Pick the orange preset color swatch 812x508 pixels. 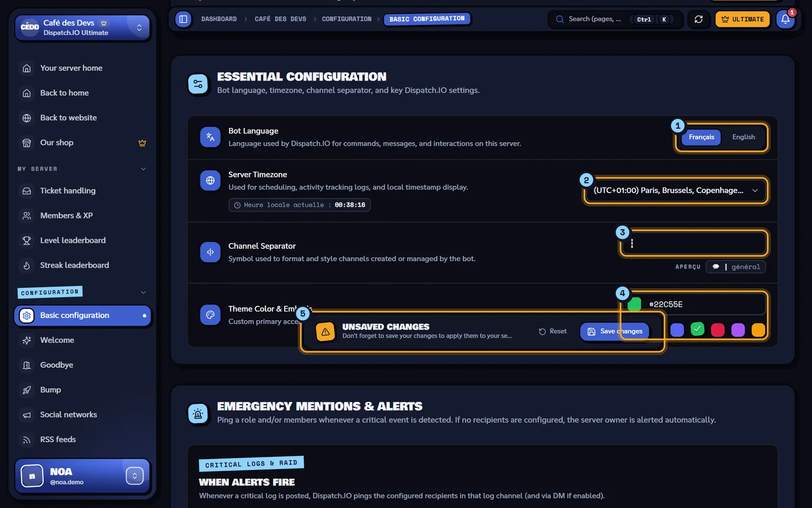point(758,330)
